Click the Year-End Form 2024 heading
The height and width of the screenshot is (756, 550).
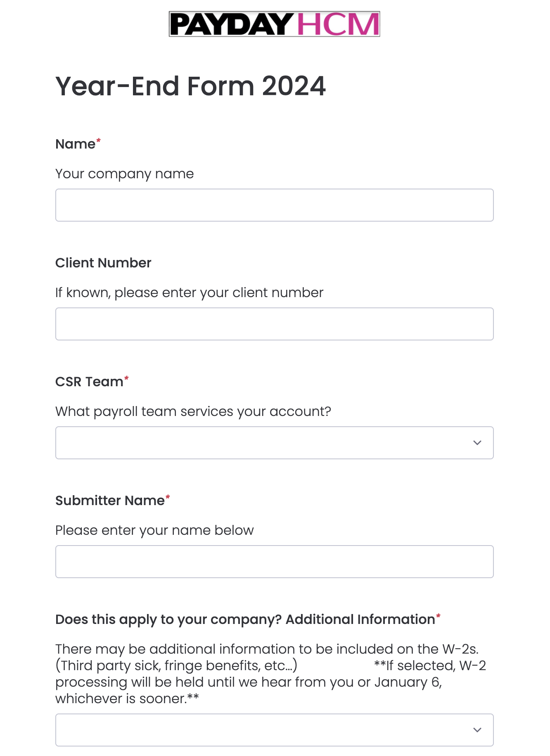[x=190, y=86]
